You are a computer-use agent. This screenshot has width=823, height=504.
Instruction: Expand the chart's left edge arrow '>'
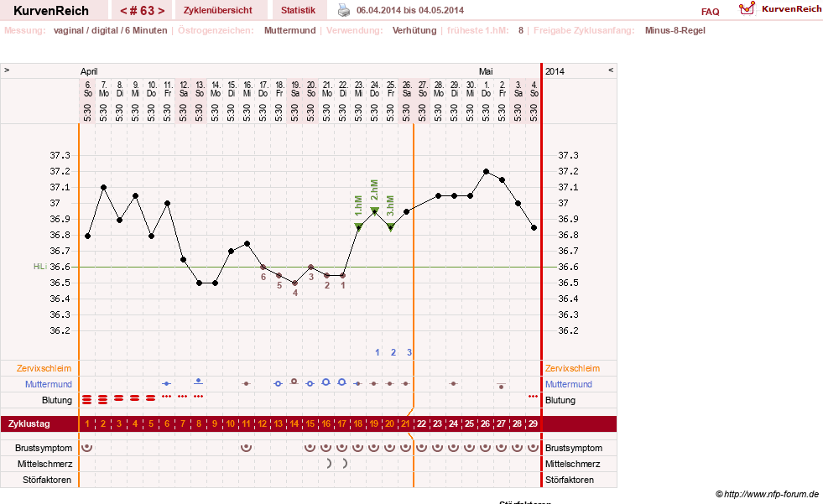7,70
